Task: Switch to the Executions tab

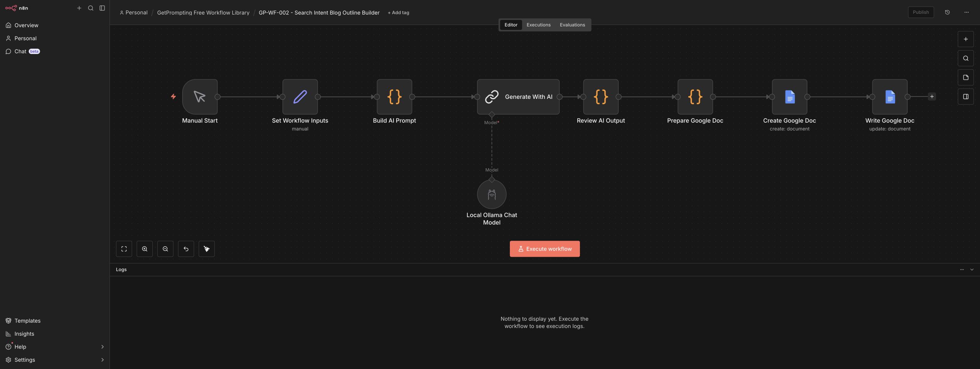Action: (x=538, y=25)
